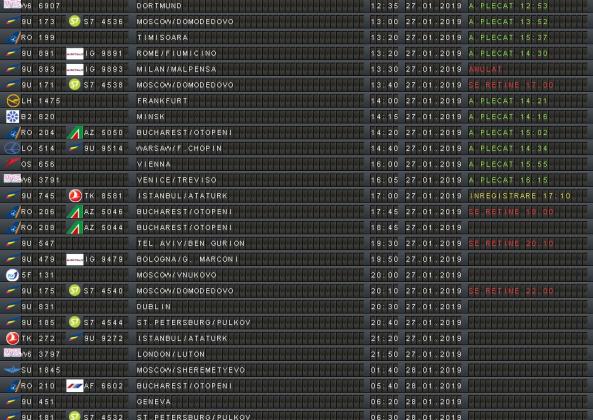
Task: Click the Fly One logo beside 5F 131
Action: [12, 275]
